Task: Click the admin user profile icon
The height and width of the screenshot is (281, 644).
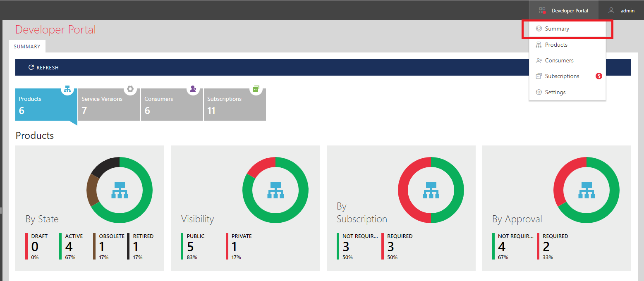Action: pyautogui.click(x=611, y=11)
